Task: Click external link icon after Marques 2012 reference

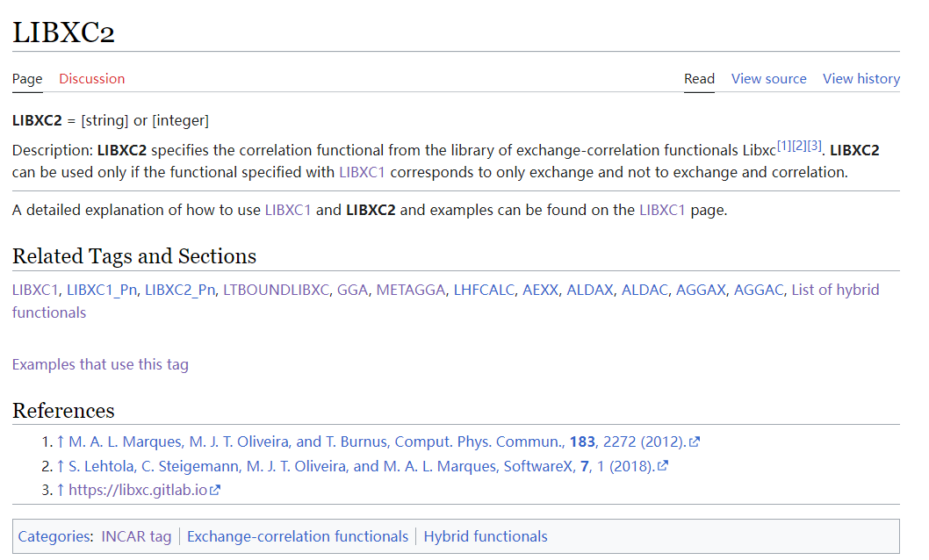Action: pos(695,442)
